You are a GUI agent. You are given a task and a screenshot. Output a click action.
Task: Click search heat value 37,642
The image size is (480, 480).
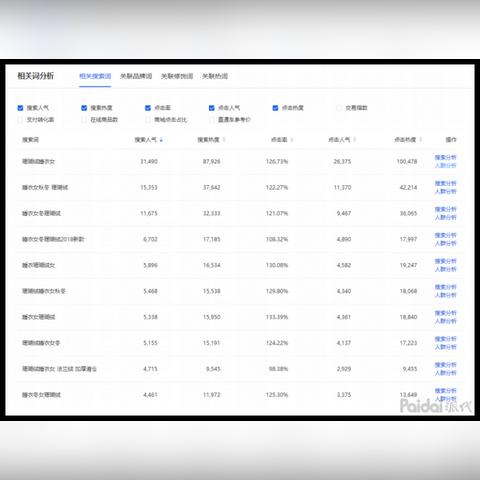point(212,188)
